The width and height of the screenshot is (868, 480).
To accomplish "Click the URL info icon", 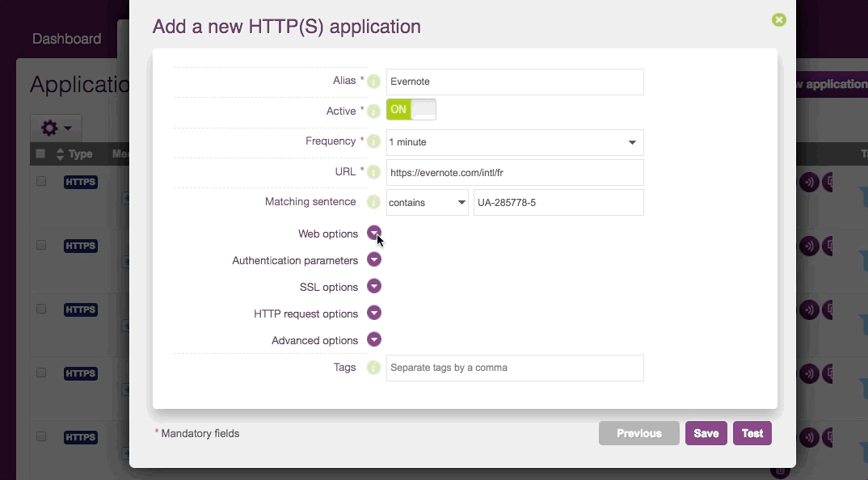I will (x=373, y=172).
